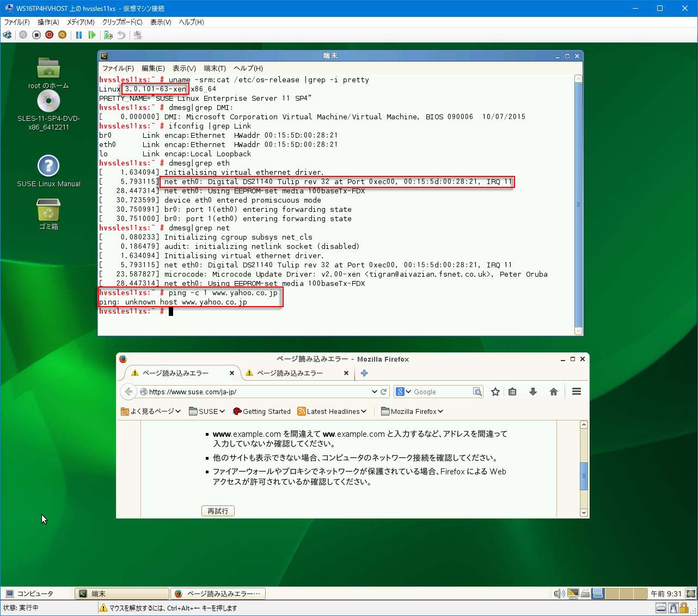The width and height of the screenshot is (698, 616).
Task: Click the search magnifier in Firefox
Action: 477,392
